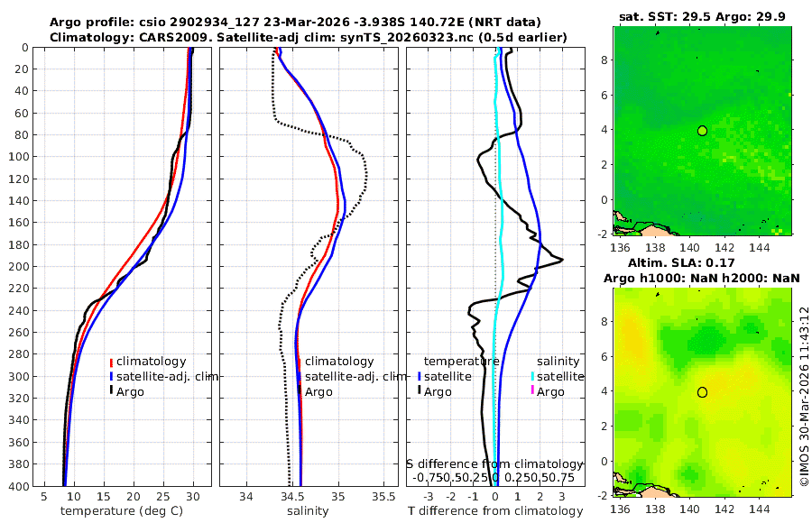Click the 'temperature (deg C)' axis label
Image resolution: width=812 pixels, height=523 pixels.
122,511
